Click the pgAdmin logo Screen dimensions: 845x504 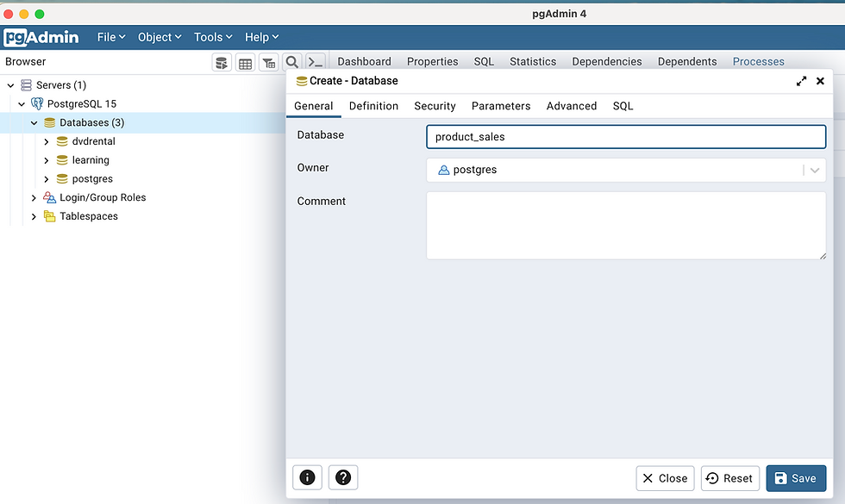pos(41,37)
